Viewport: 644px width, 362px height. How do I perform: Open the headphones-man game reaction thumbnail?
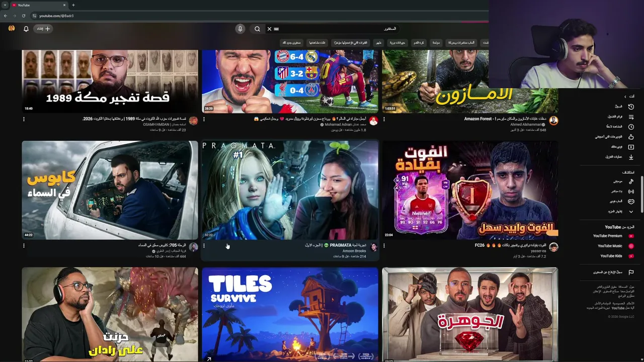click(x=110, y=314)
